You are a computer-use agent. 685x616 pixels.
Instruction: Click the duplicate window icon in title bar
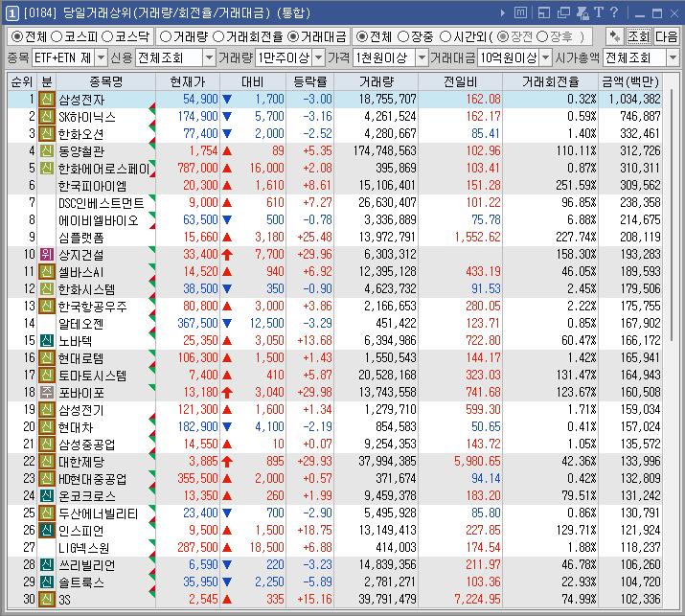tap(563, 13)
